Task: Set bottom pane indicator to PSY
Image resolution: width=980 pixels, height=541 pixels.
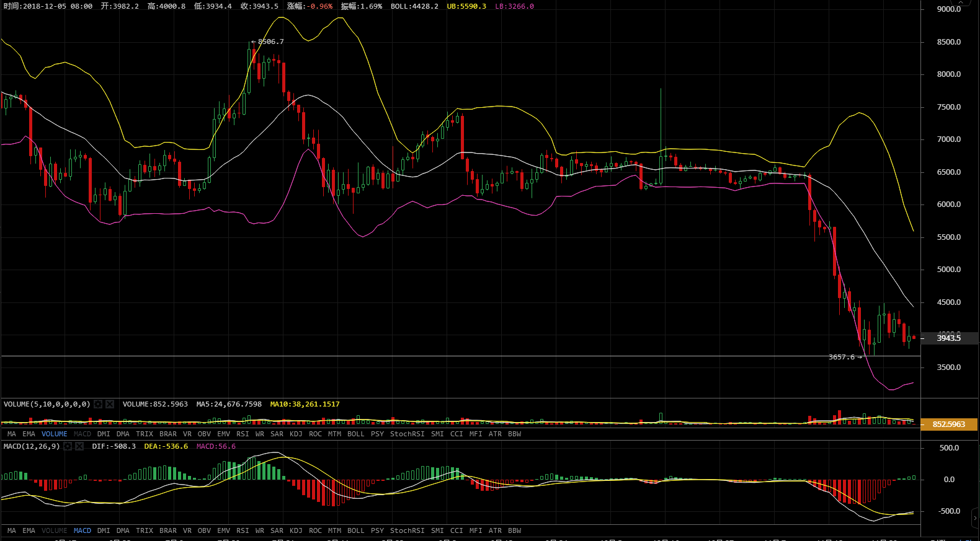Action: [378, 530]
